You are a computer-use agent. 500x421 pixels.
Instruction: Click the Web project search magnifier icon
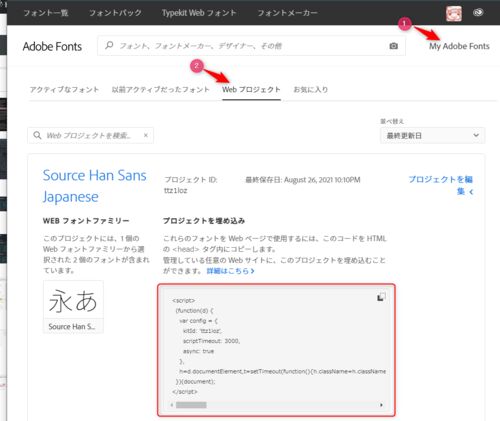(37, 135)
